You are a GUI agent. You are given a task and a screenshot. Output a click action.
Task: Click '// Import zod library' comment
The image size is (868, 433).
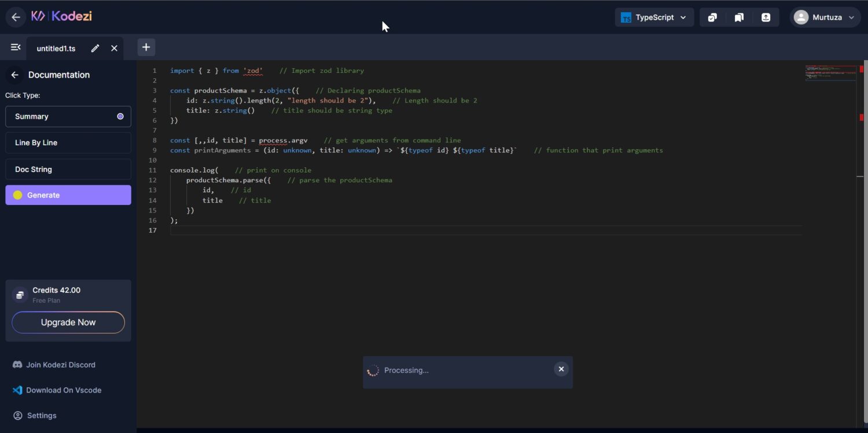(322, 71)
